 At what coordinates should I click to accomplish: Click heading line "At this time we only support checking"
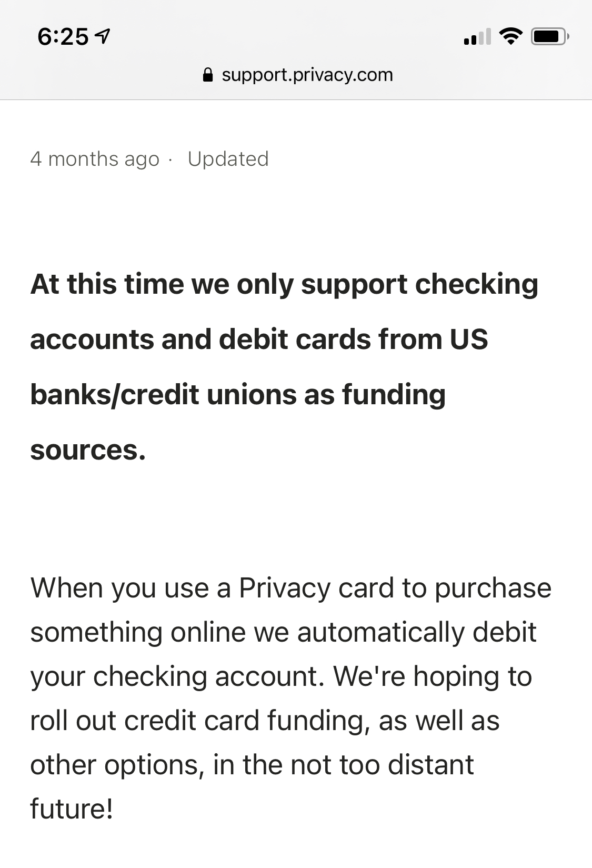[284, 285]
